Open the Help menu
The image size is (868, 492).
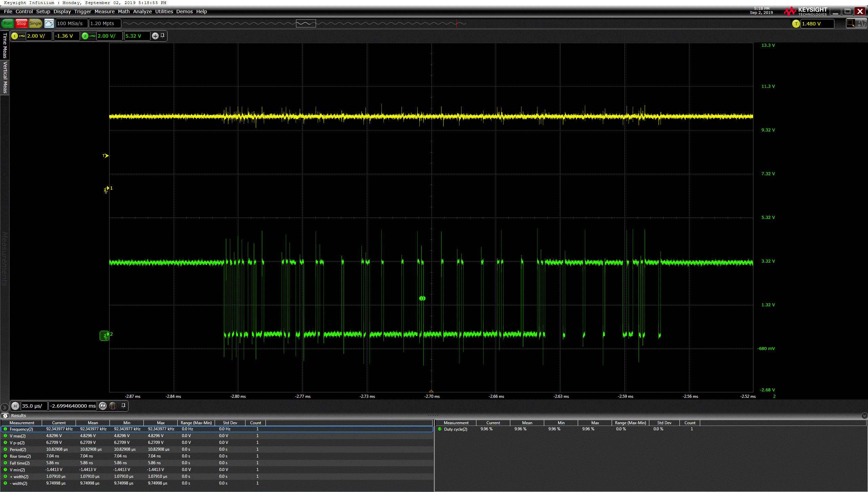[x=201, y=12]
